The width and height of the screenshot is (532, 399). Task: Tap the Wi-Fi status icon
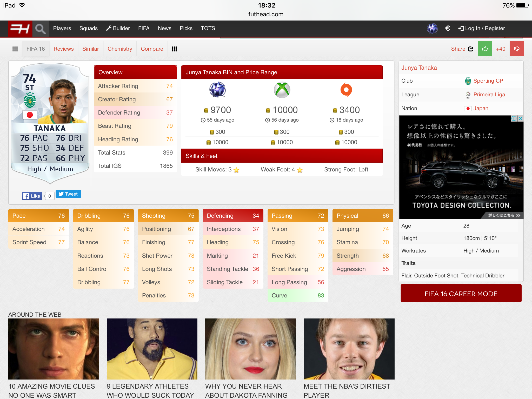click(x=22, y=5)
